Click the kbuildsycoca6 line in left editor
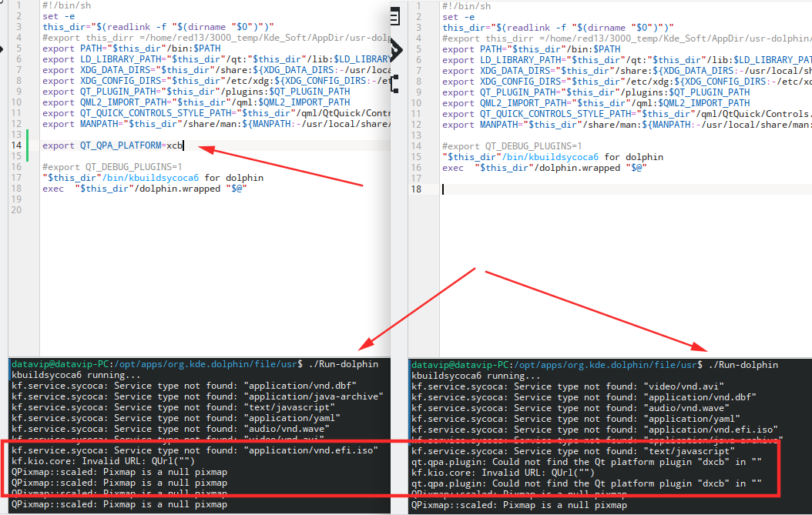The image size is (812, 515). coord(153,178)
